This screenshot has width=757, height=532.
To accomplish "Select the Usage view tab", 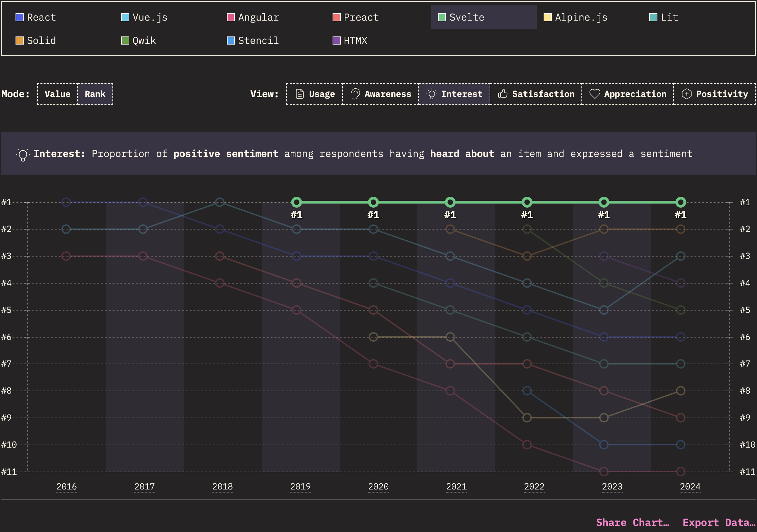I will [x=315, y=94].
